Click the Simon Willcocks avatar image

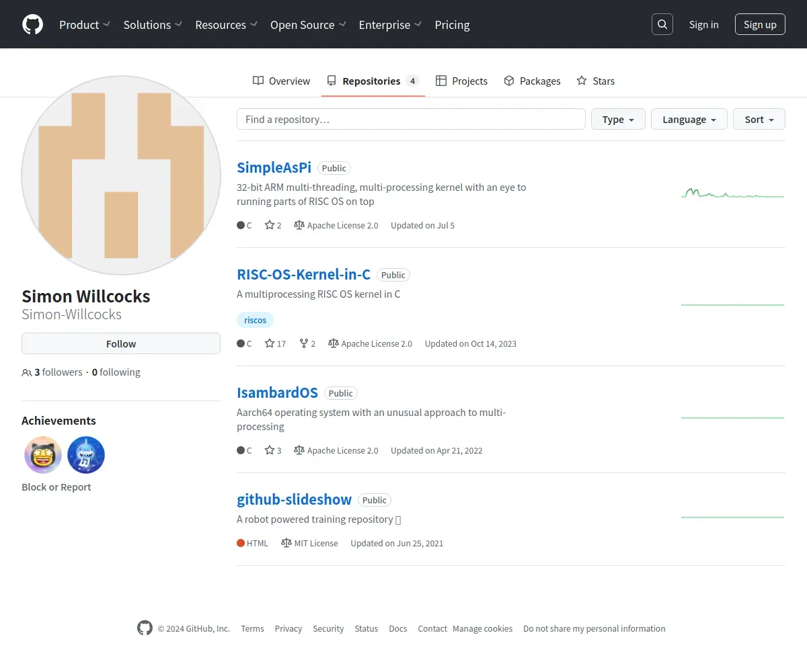tap(121, 175)
